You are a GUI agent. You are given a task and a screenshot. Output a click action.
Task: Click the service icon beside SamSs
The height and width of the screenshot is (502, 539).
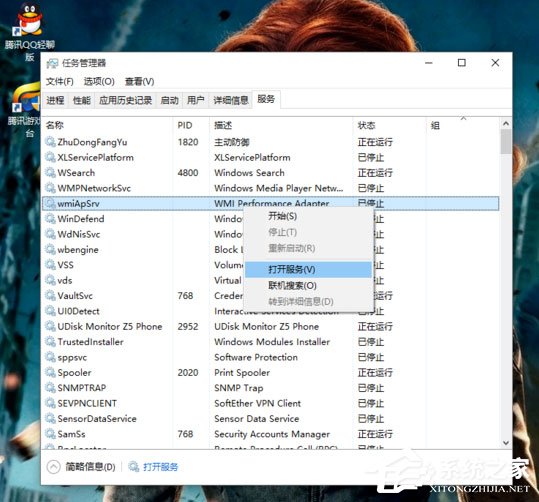click(x=50, y=434)
